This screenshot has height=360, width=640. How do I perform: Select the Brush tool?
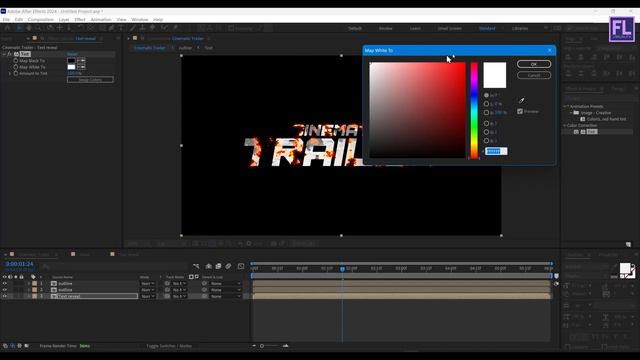pyautogui.click(x=133, y=28)
